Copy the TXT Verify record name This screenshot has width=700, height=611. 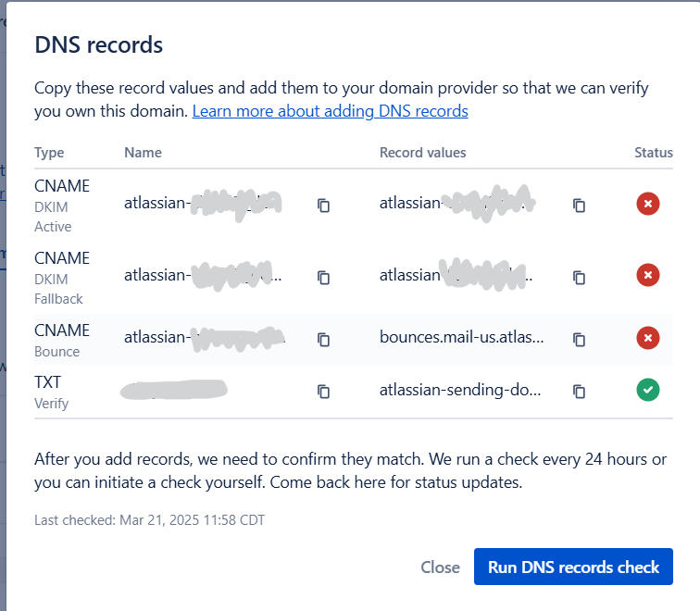click(x=324, y=392)
